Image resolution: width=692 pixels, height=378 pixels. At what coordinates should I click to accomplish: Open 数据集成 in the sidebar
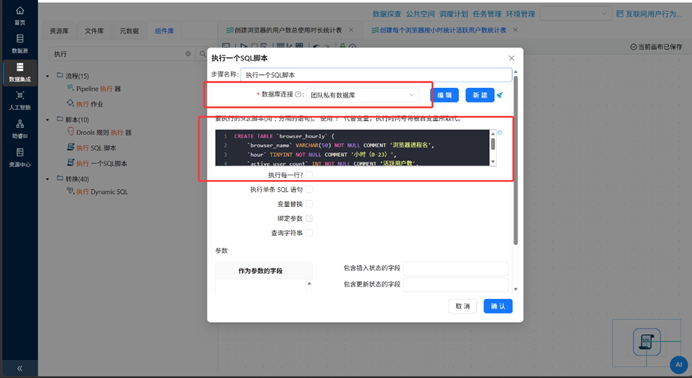(19, 72)
